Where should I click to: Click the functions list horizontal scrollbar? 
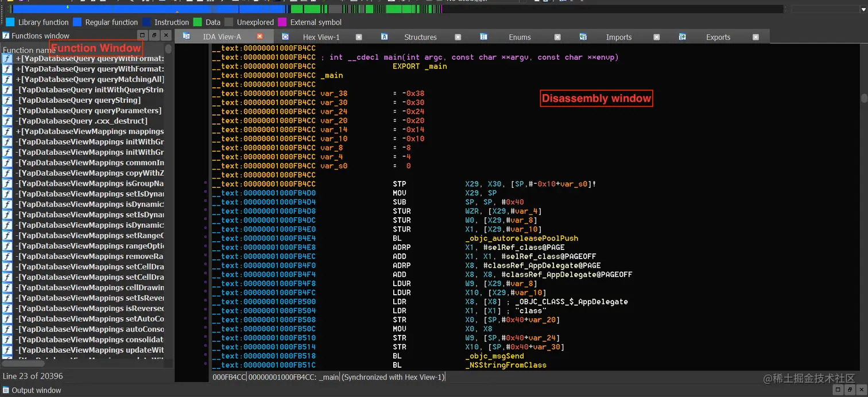(x=23, y=363)
